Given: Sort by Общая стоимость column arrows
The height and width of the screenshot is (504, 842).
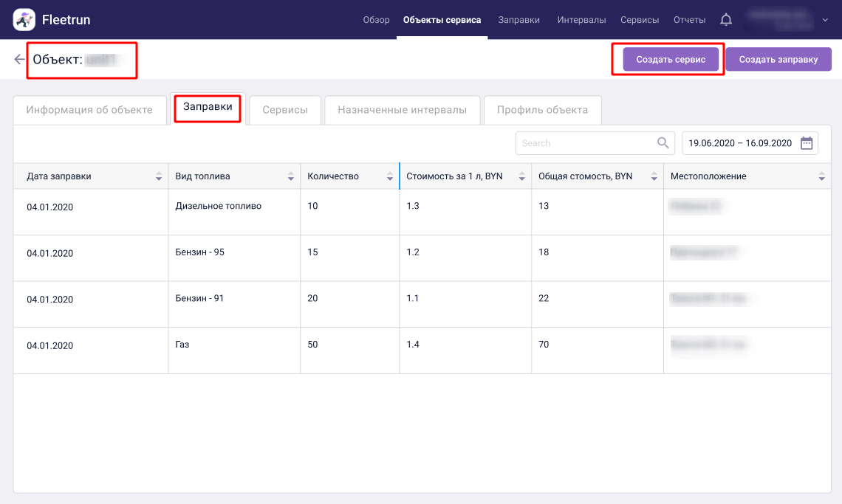Looking at the screenshot, I should pyautogui.click(x=654, y=176).
